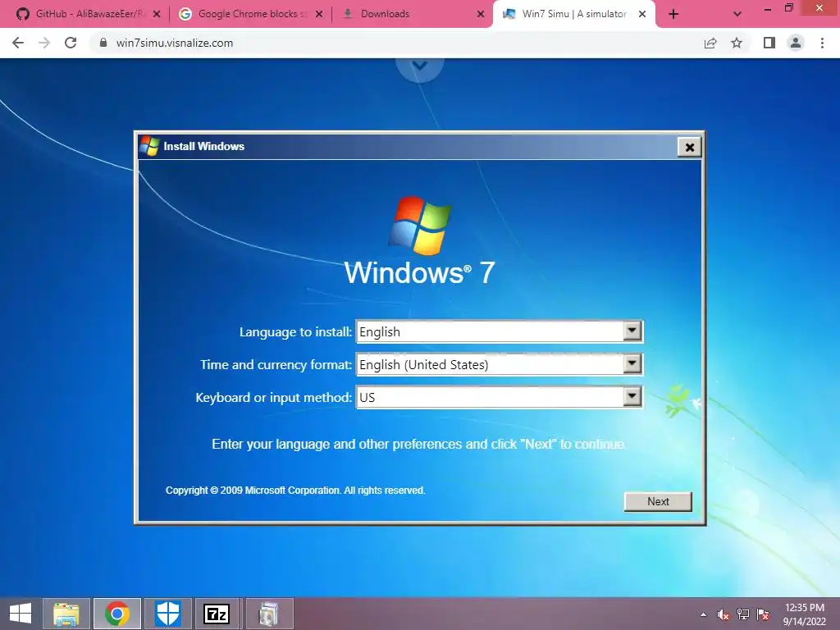
Task: Click the Chrome taskbar icon
Action: click(x=117, y=614)
